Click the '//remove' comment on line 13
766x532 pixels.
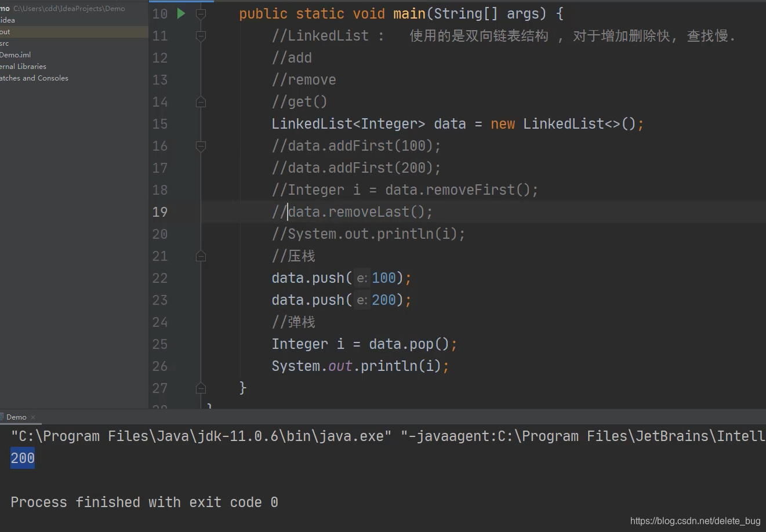tap(304, 80)
